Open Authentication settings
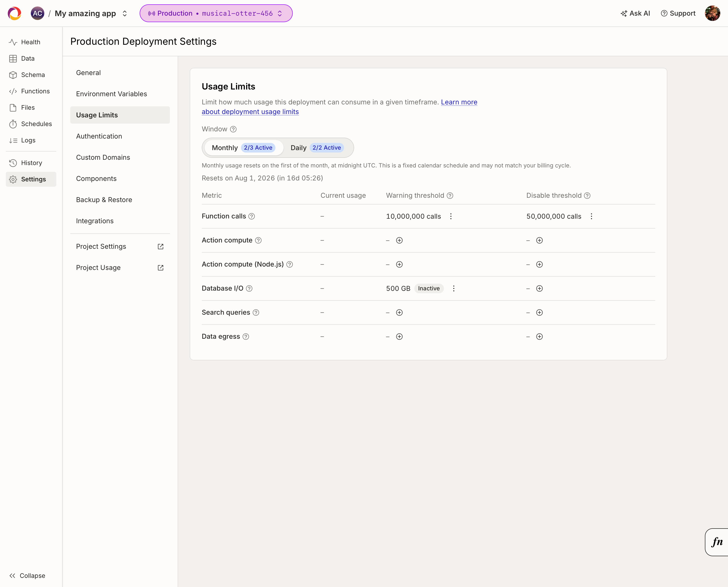The height and width of the screenshot is (587, 728). [x=120, y=136]
